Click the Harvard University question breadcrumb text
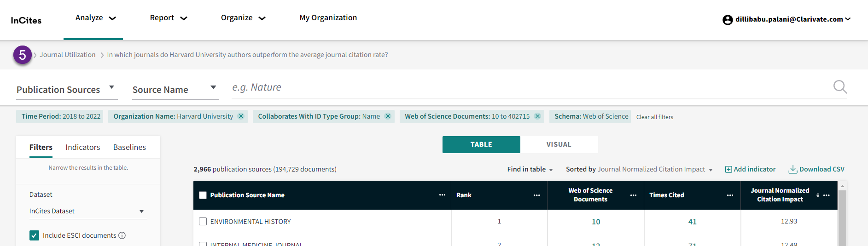This screenshot has height=246, width=868. (x=247, y=55)
